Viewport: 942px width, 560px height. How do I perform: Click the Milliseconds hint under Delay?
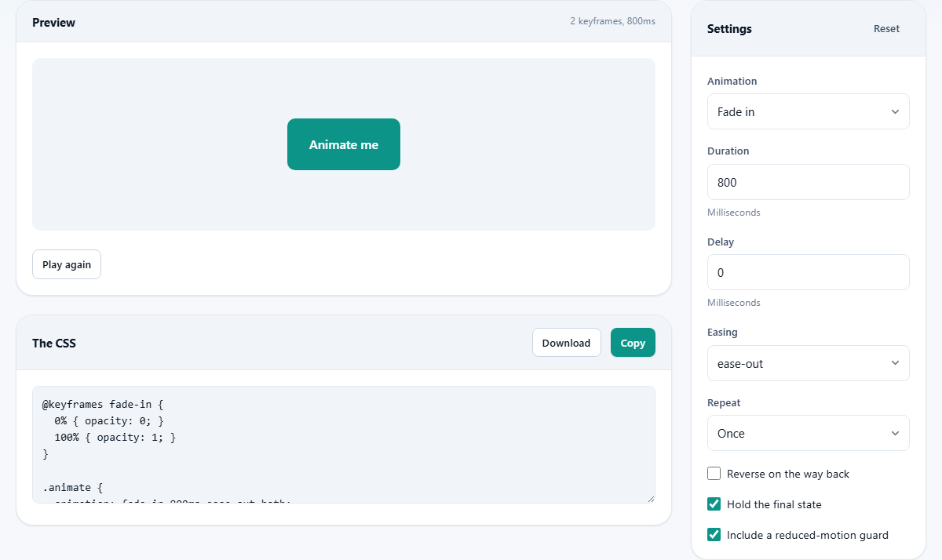[x=734, y=303]
